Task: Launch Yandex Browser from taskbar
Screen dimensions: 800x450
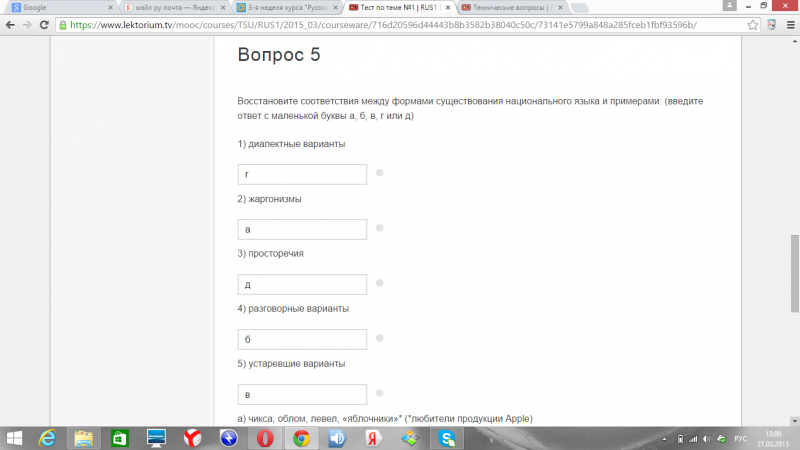Action: 192,438
